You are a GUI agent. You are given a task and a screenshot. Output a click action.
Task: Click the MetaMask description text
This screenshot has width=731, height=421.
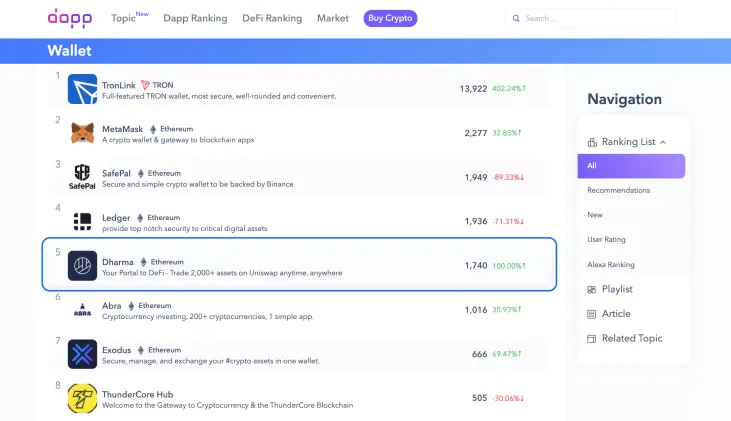pos(178,140)
